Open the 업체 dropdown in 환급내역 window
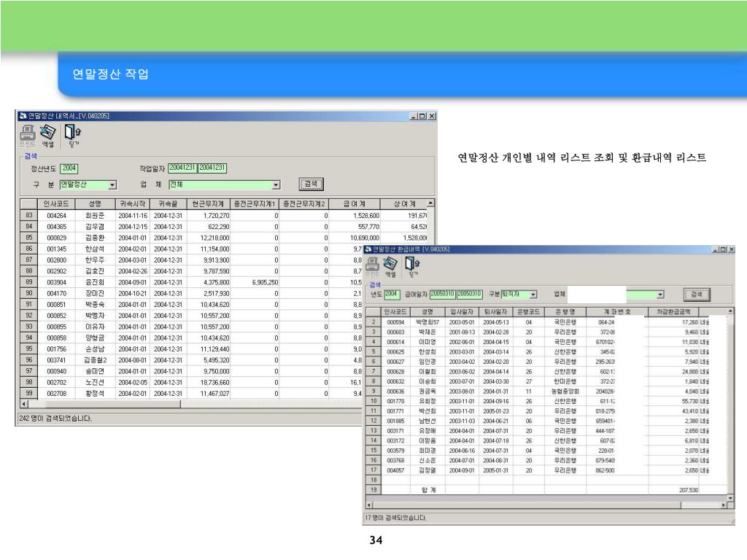Screen dimensions: 747x560 coord(660,295)
